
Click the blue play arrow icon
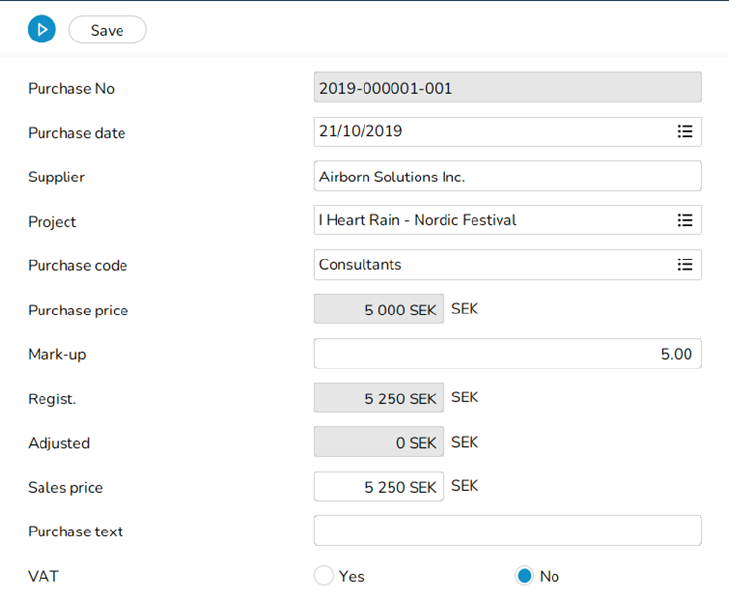tap(41, 30)
